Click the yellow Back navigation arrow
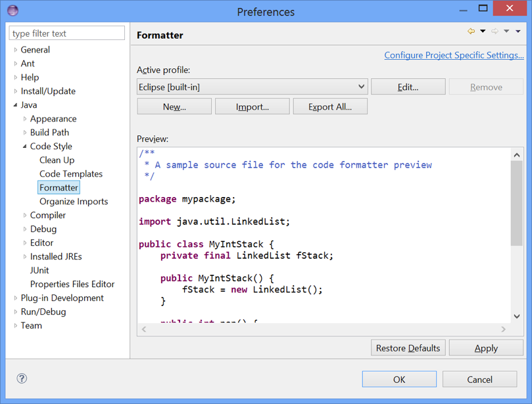The height and width of the screenshot is (404, 532). [471, 31]
